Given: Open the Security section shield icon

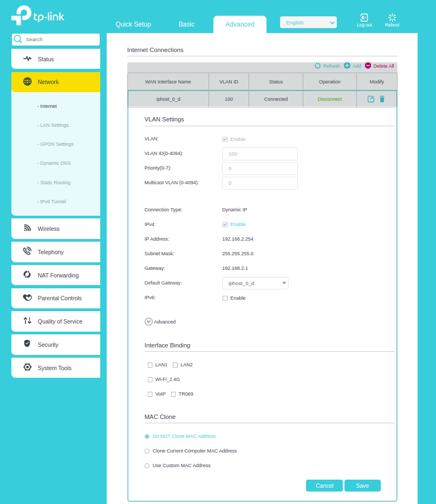Looking at the screenshot, I should (x=27, y=344).
